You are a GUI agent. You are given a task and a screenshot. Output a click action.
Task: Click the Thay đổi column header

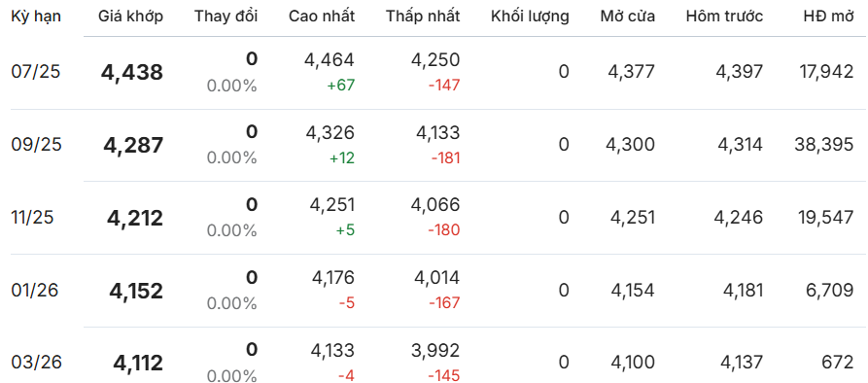pyautogui.click(x=226, y=17)
